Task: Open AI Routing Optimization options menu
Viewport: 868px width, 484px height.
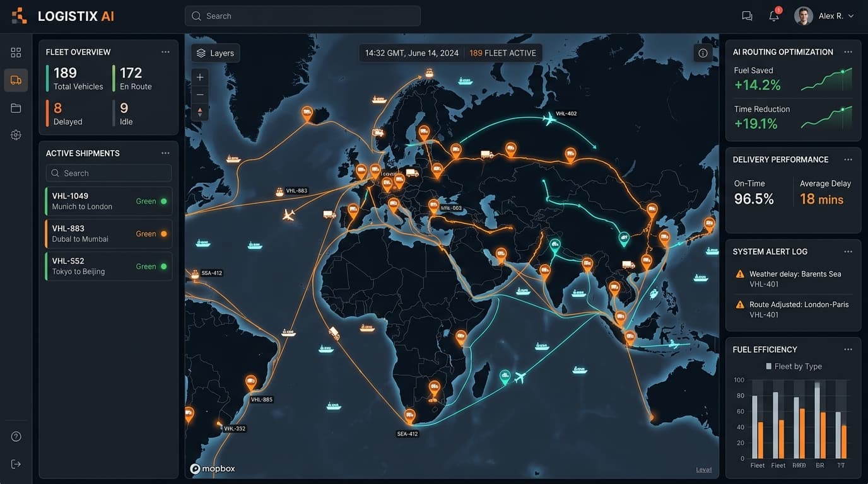Action: pos(848,52)
